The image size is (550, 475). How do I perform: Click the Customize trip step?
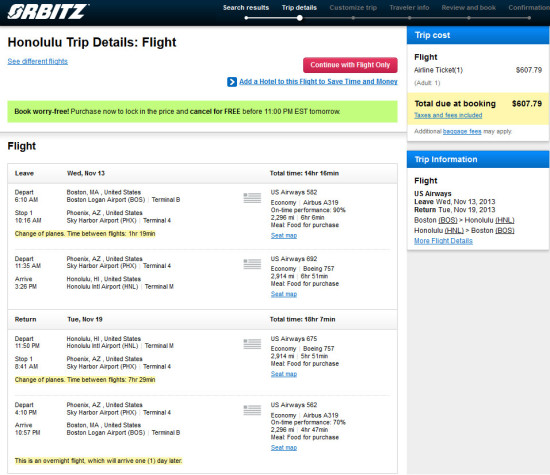pos(353,8)
